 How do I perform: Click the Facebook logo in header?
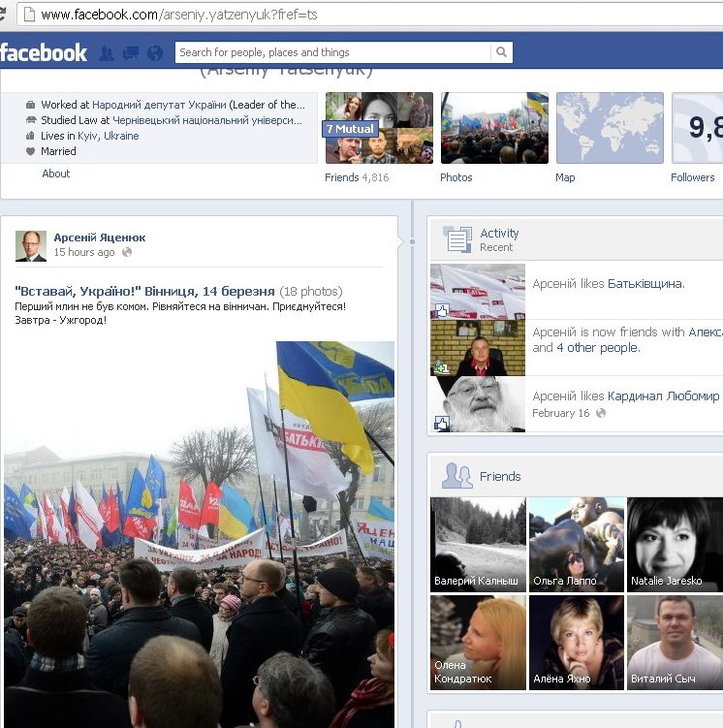click(x=45, y=53)
